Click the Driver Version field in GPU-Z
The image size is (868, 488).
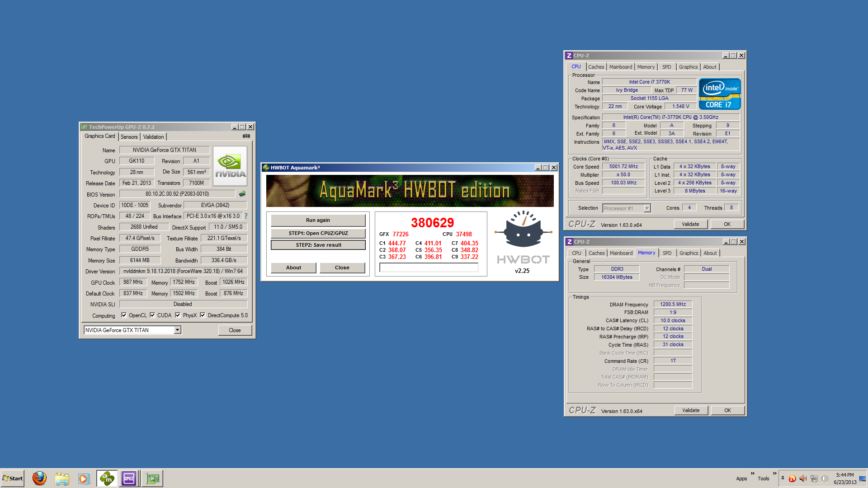[x=183, y=271]
